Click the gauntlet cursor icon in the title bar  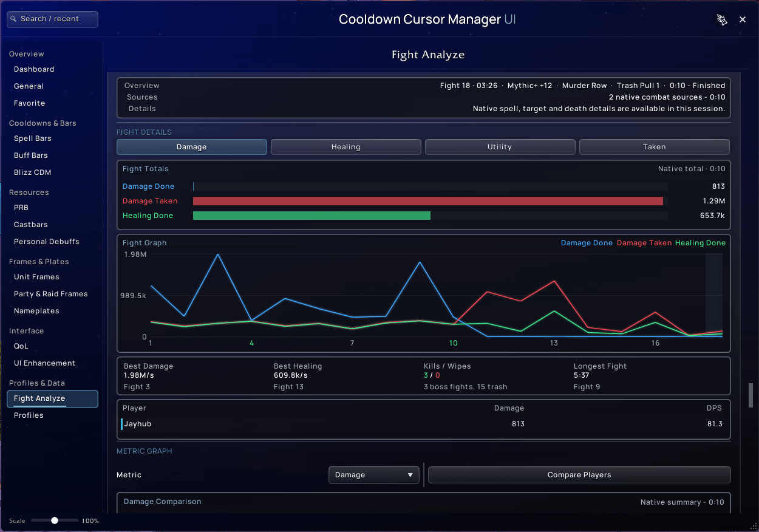click(721, 19)
